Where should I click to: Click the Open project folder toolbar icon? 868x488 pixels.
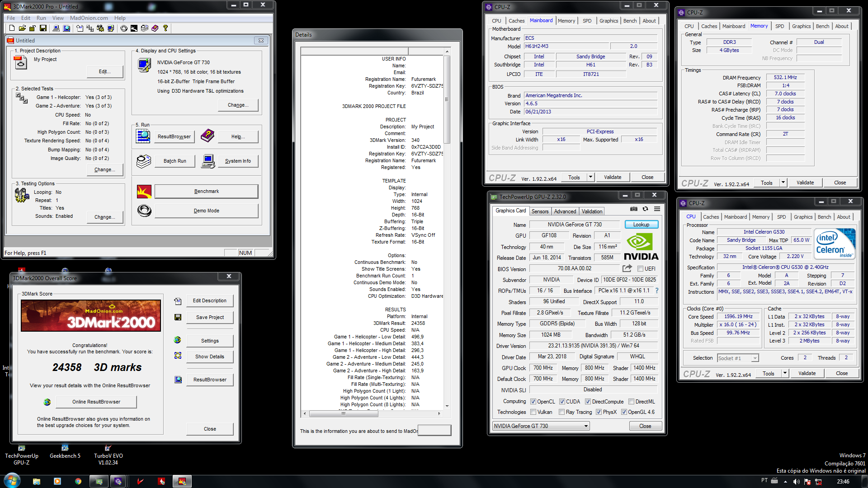(22, 28)
